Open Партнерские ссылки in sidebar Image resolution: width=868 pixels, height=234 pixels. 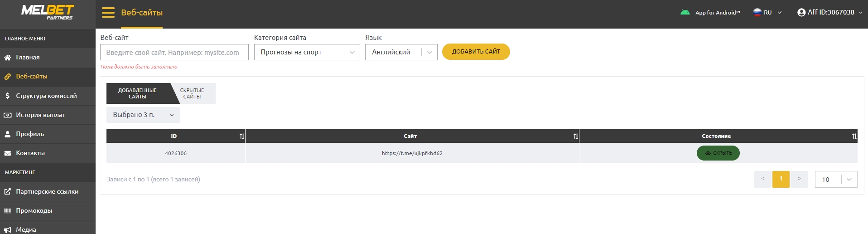coord(48,191)
